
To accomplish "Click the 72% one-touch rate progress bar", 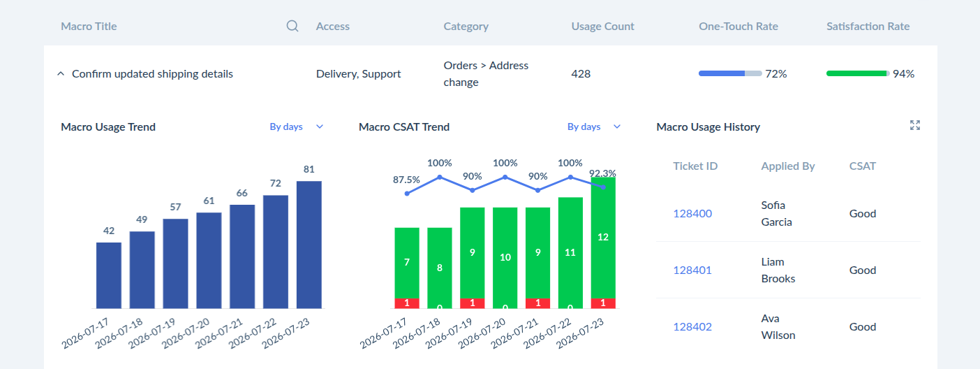I will 730,73.
